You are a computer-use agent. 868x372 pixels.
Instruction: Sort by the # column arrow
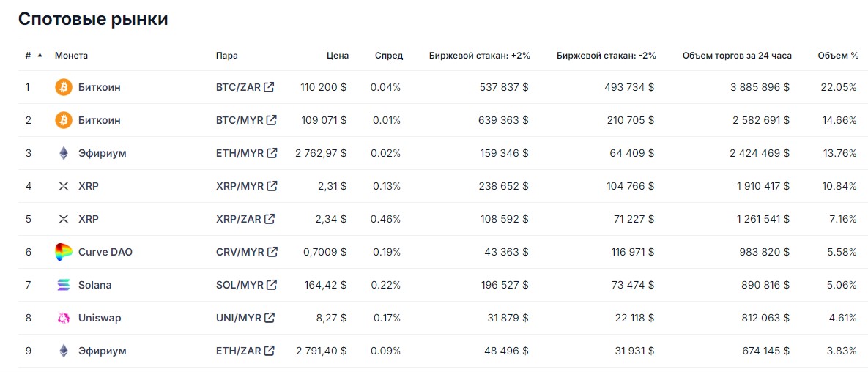(40, 55)
